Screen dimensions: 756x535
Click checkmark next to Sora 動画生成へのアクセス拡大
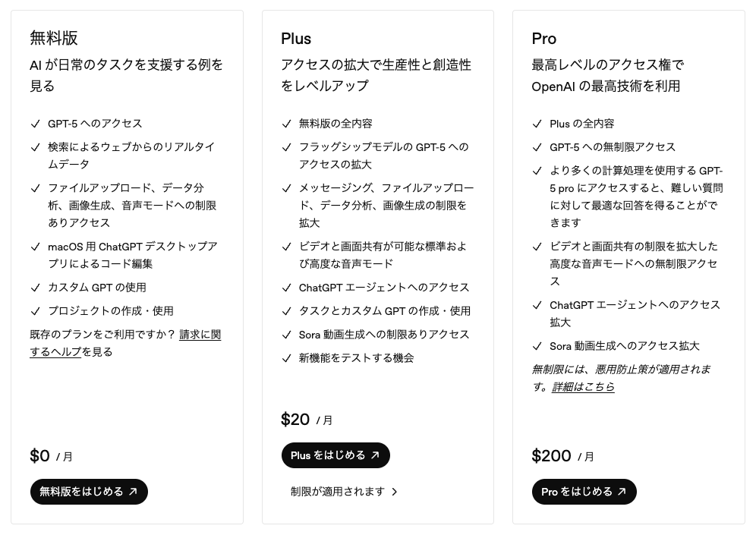click(x=537, y=346)
